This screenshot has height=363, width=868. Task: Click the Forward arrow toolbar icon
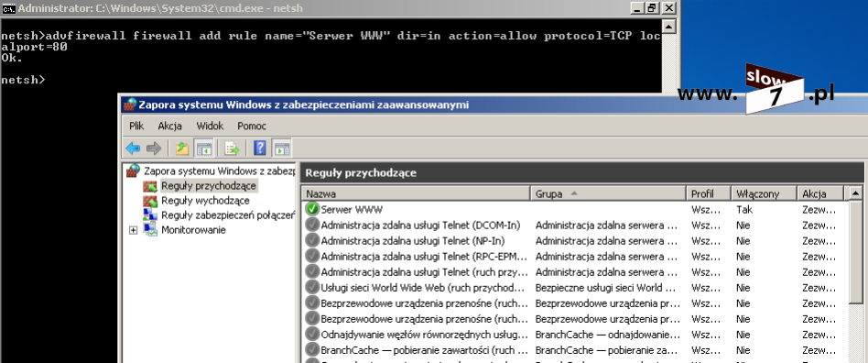(x=154, y=148)
